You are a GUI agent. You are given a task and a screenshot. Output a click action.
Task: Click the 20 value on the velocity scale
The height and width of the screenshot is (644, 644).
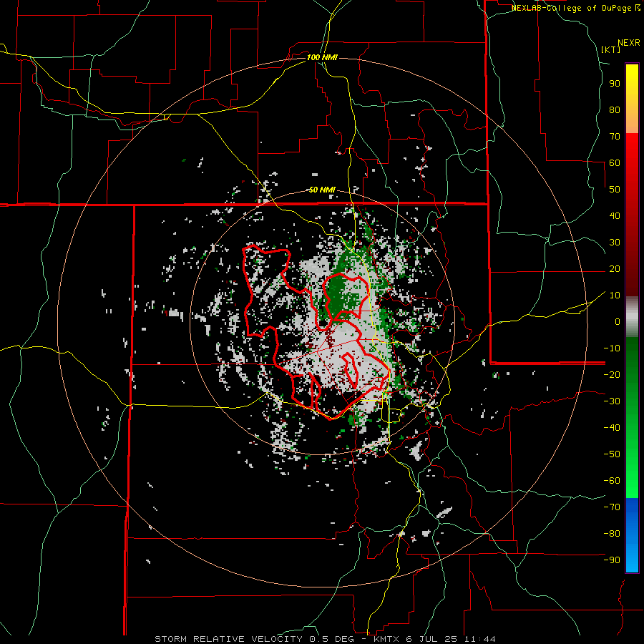click(x=615, y=269)
